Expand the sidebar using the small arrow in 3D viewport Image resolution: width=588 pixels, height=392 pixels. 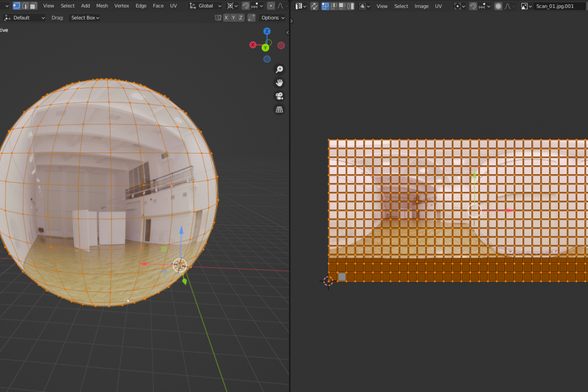tap(288, 32)
